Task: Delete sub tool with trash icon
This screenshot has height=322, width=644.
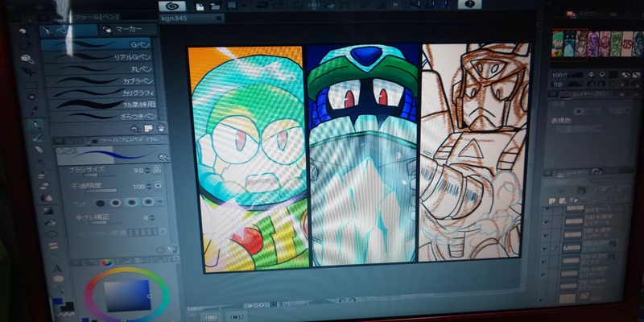Action: tap(160, 128)
